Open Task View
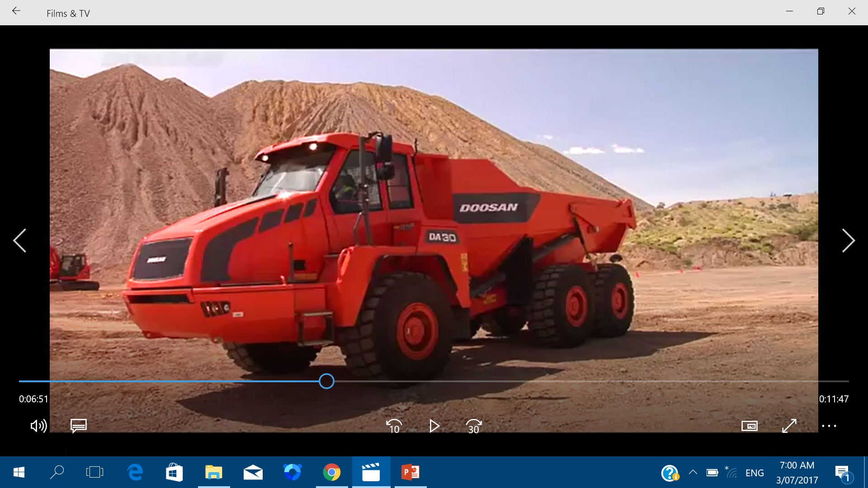This screenshot has width=868, height=488. pos(94,472)
